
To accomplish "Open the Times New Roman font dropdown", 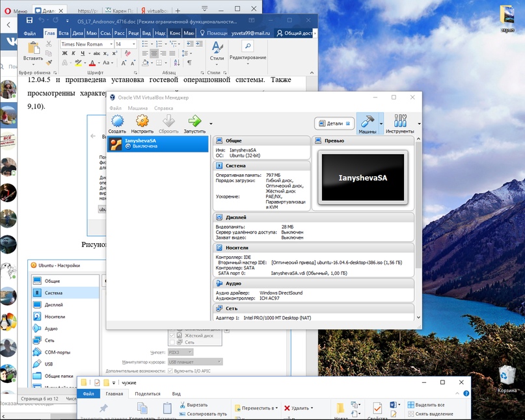I will click(111, 44).
